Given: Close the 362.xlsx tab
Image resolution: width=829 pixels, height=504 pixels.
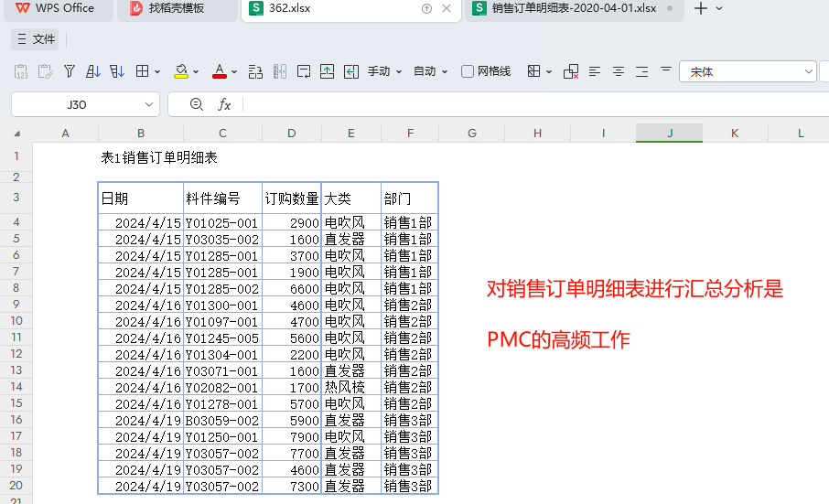Looking at the screenshot, I should point(447,8).
